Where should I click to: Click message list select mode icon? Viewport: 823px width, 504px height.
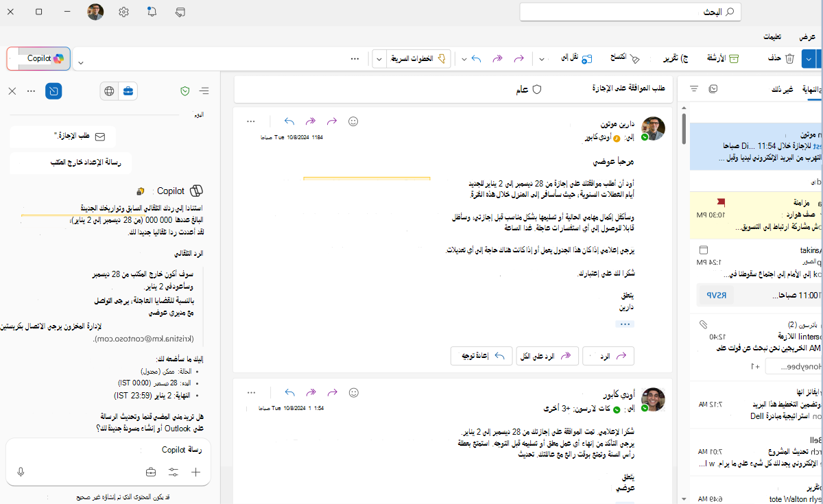point(713,89)
